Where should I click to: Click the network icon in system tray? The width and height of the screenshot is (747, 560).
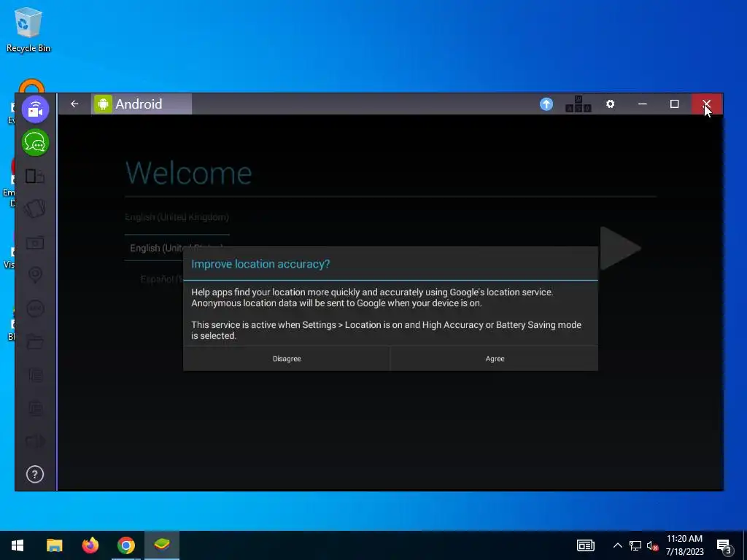(635, 545)
